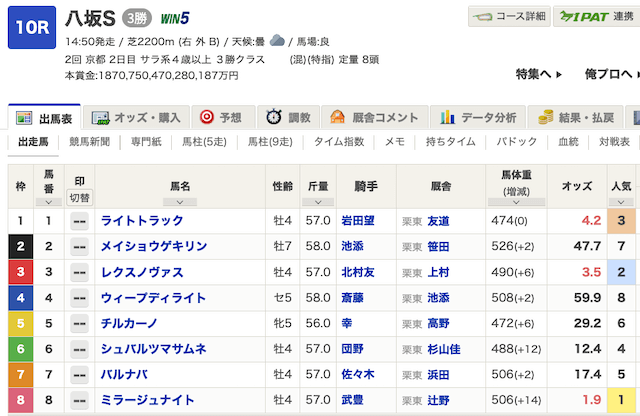Toggle the mark box for レクスノヴァス
The image size is (640, 416).
pos(79,272)
